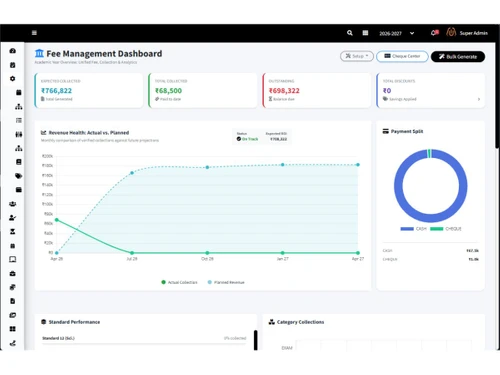Click the CHEQUE amount row in Payment Split
Viewport: 500px width, 375px height.
(431, 259)
